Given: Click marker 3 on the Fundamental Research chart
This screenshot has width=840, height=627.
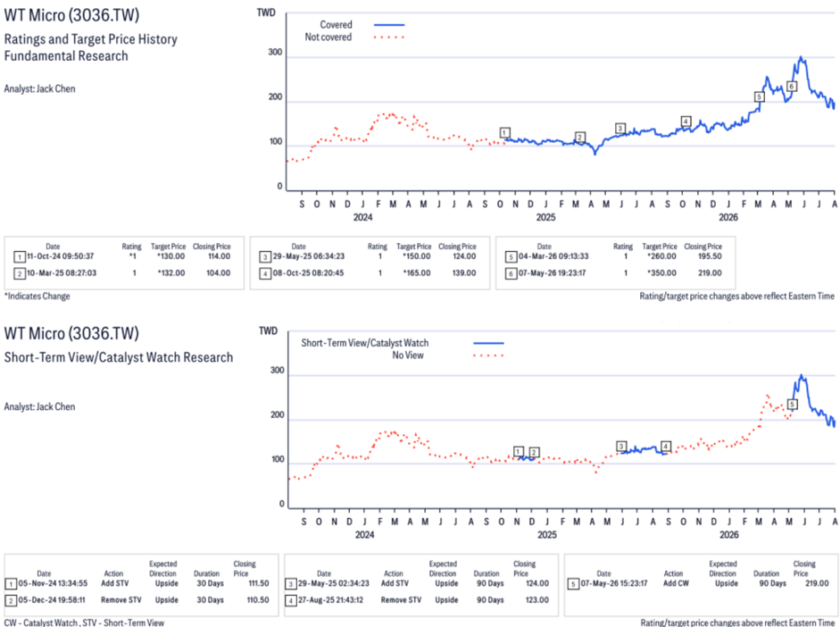Looking at the screenshot, I should point(620,128).
